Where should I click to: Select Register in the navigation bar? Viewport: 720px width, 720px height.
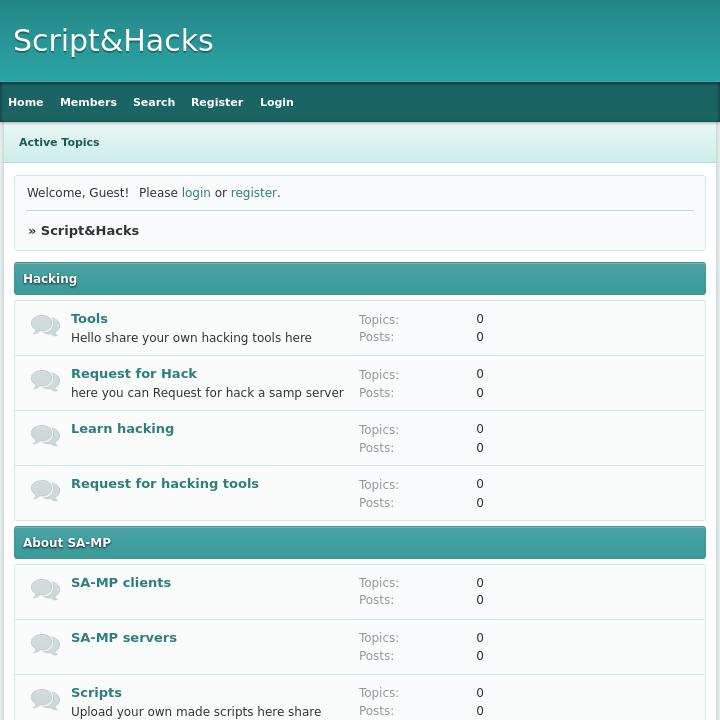pyautogui.click(x=217, y=102)
